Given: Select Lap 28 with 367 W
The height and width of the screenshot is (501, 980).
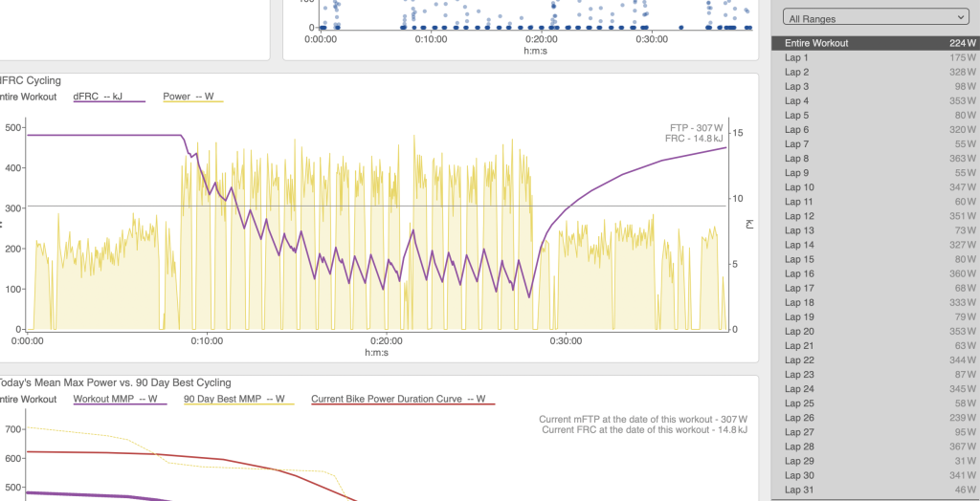Looking at the screenshot, I should click(x=875, y=447).
